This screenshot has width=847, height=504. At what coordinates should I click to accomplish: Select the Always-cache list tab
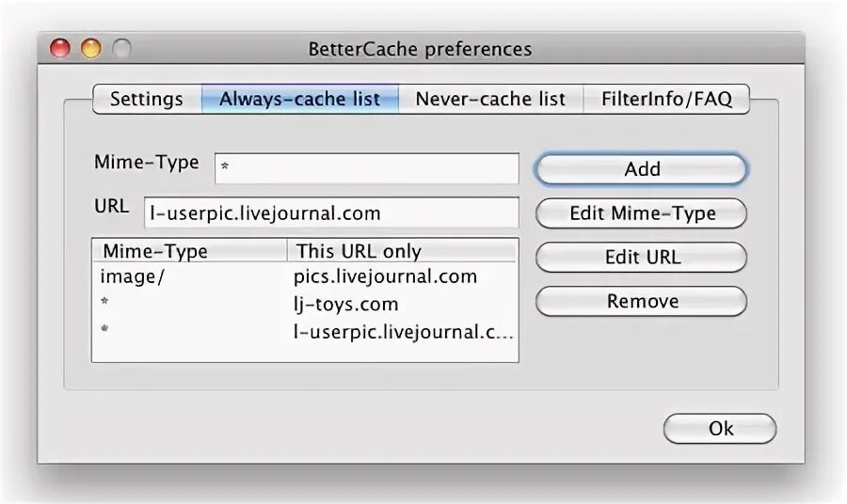pyautogui.click(x=299, y=99)
